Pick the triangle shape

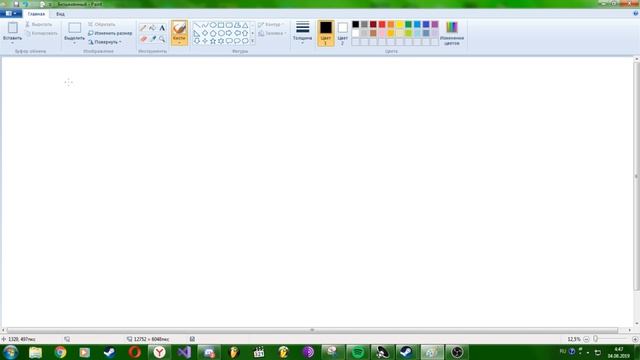(245, 25)
